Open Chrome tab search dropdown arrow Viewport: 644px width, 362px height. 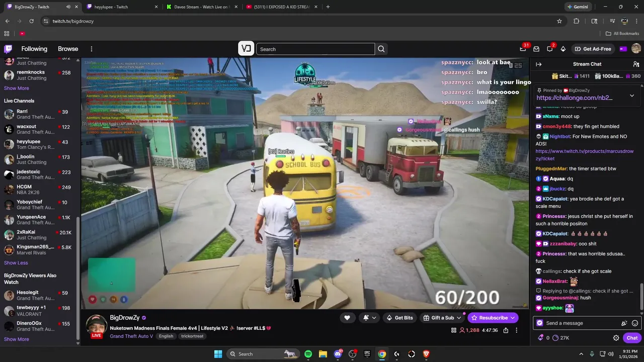(x=594, y=21)
